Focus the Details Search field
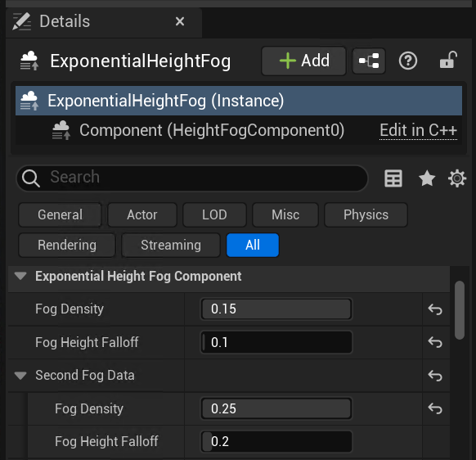476x460 pixels. (192, 178)
